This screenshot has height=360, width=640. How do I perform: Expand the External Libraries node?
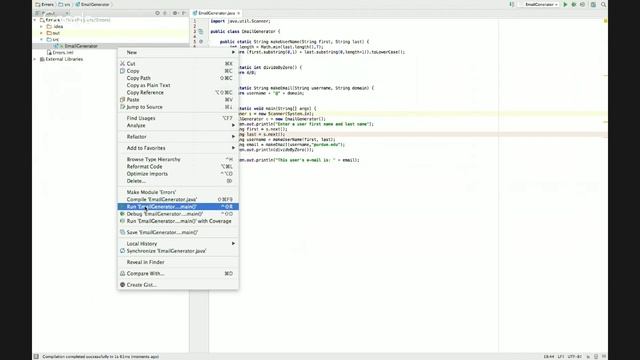click(x=36, y=59)
